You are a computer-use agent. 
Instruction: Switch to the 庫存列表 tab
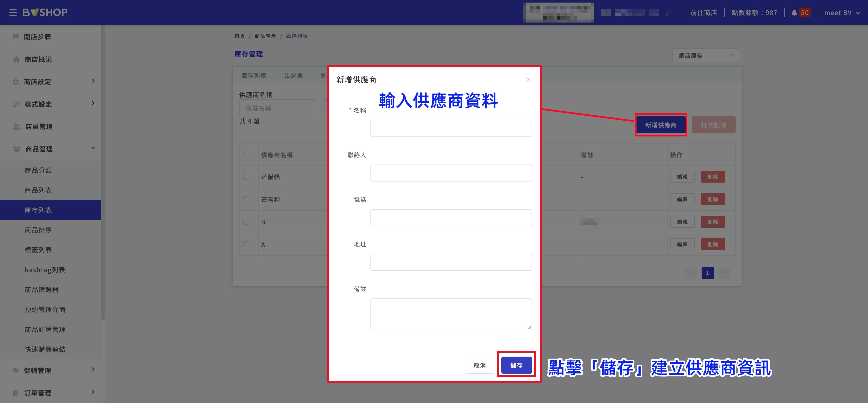pyautogui.click(x=254, y=75)
